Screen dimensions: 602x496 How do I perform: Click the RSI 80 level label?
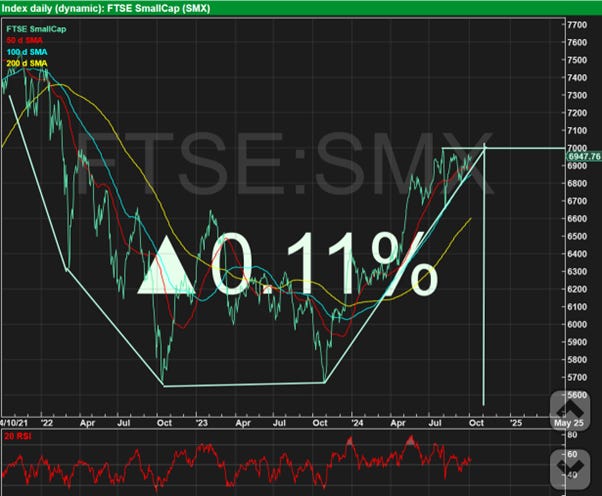572,435
